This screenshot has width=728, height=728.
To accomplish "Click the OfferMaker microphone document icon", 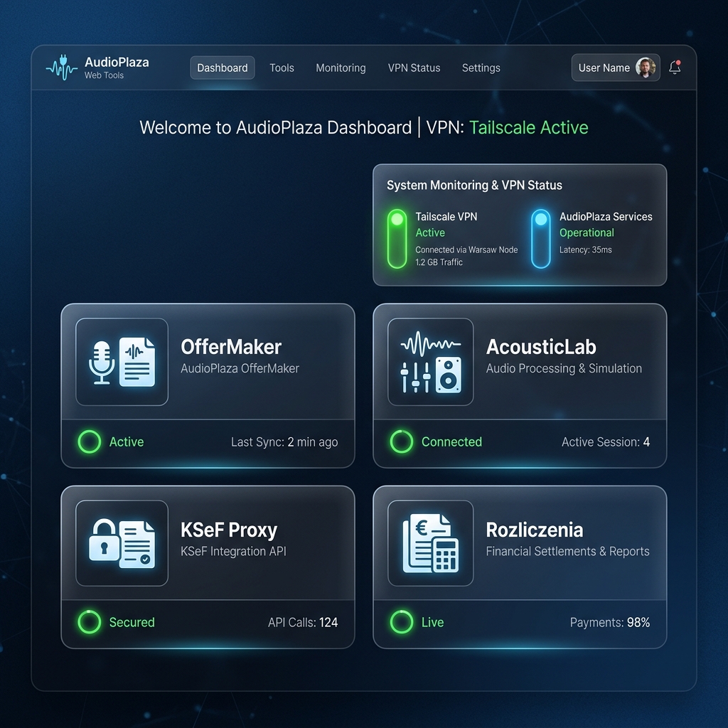I will click(x=122, y=362).
